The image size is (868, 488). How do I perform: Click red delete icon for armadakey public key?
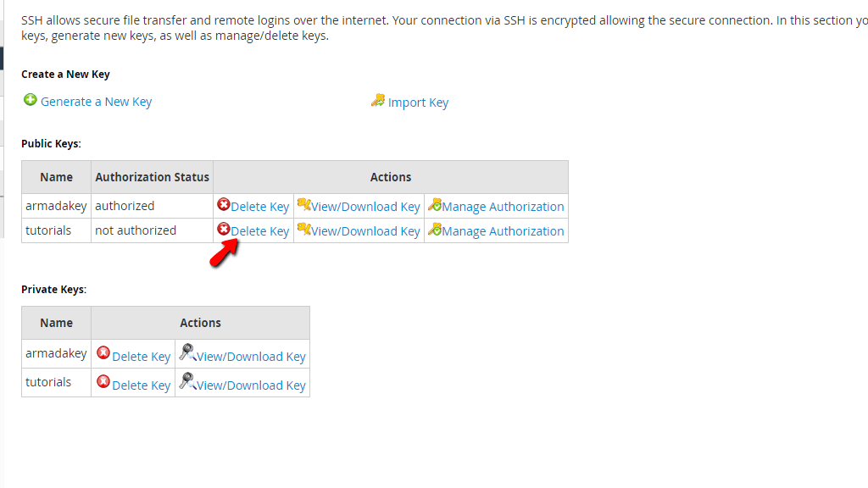224,205
